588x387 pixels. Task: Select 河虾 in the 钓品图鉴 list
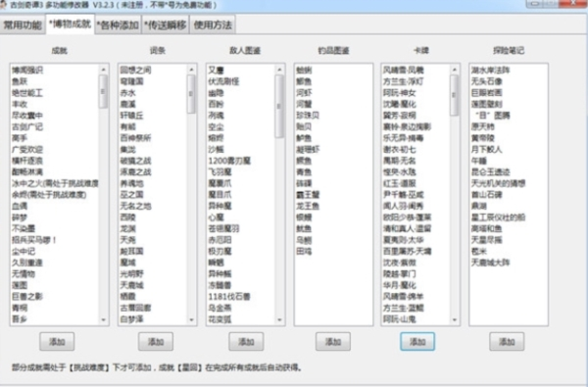[304, 93]
